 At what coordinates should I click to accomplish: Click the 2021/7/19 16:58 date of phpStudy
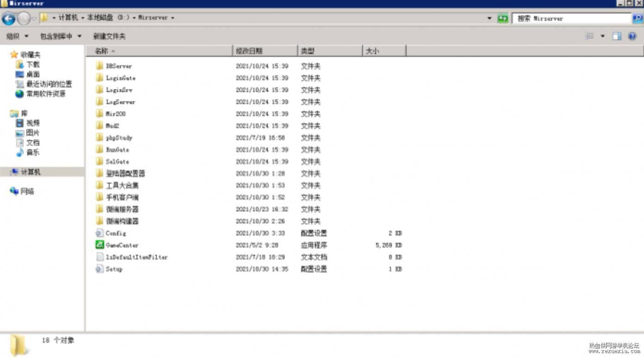click(260, 138)
